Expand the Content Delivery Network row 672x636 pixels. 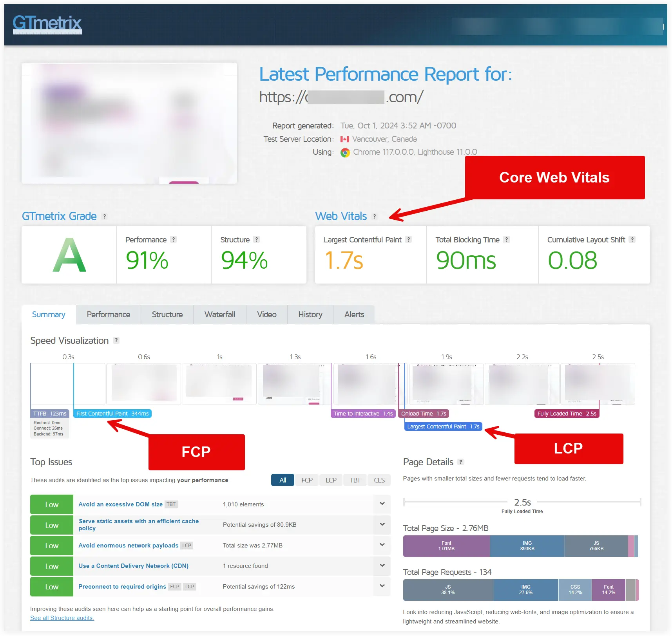coord(382,566)
